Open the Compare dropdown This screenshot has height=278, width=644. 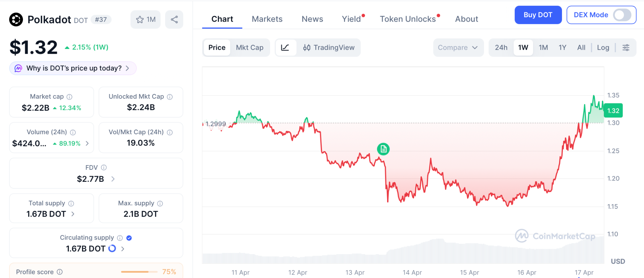[x=458, y=47]
